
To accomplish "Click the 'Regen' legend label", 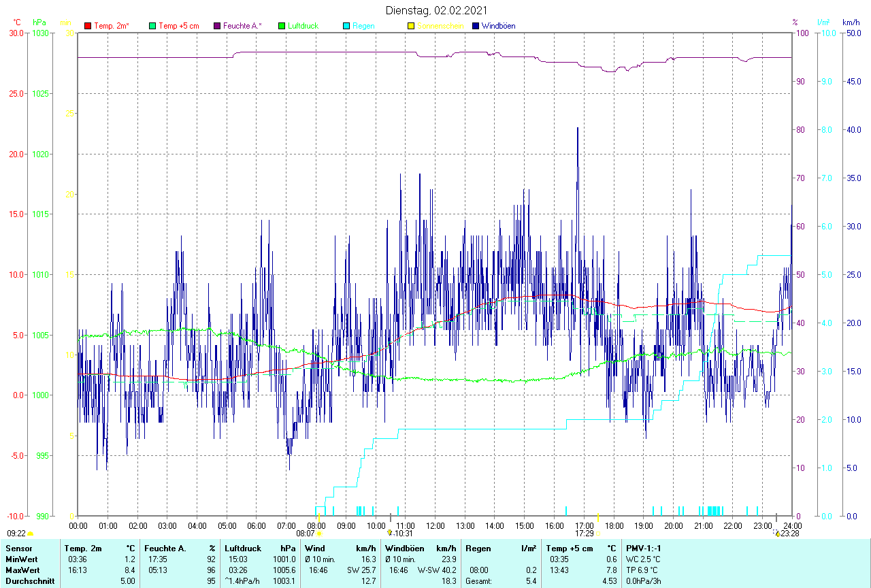I will [x=363, y=26].
